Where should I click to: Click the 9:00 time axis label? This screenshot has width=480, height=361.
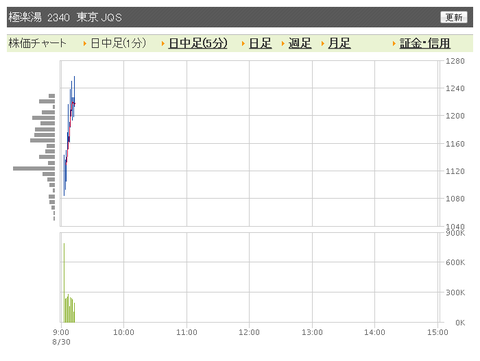click(61, 332)
